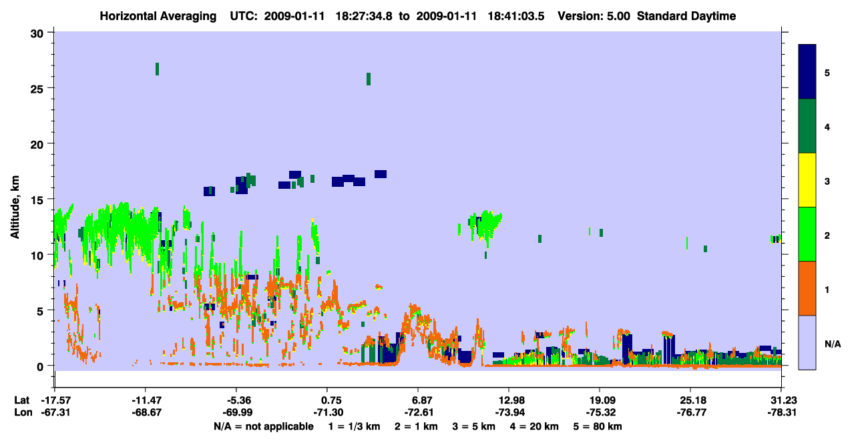The height and width of the screenshot is (445, 868).
Task: Click longitude value -72.61
Action: point(418,413)
